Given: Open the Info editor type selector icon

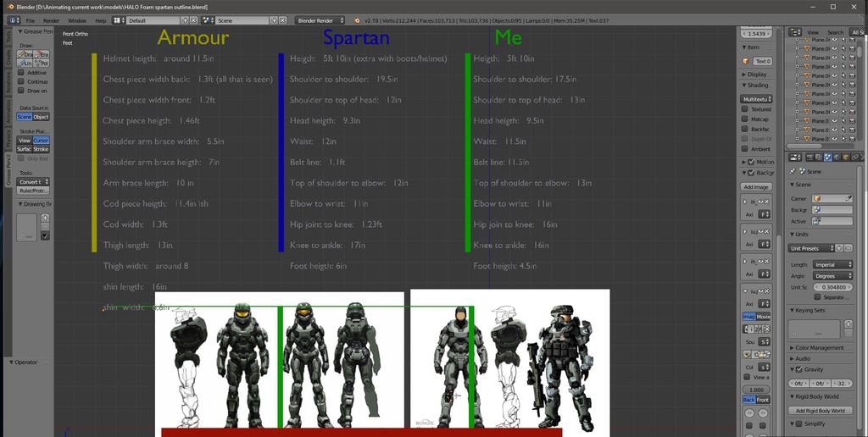Looking at the screenshot, I should pos(14,20).
